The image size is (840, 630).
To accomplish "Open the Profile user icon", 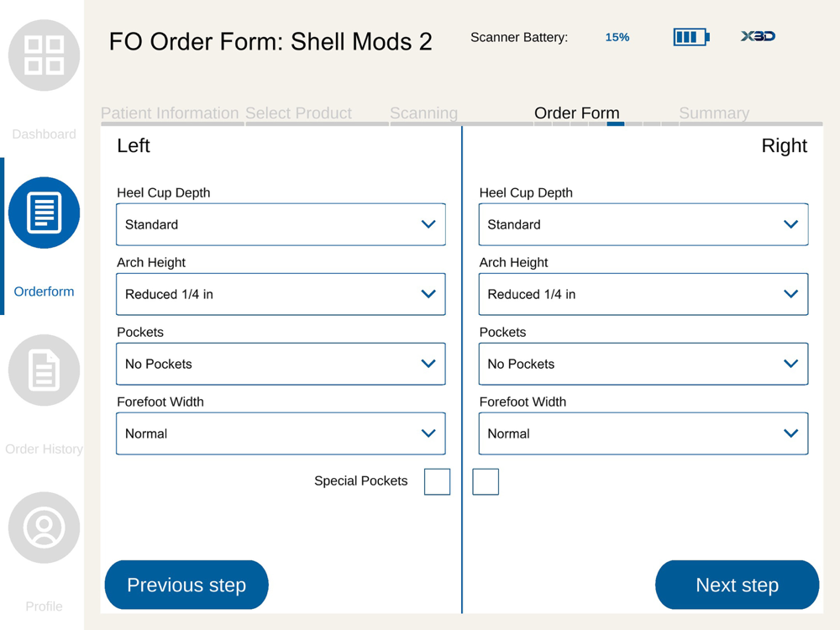I will click(x=45, y=528).
